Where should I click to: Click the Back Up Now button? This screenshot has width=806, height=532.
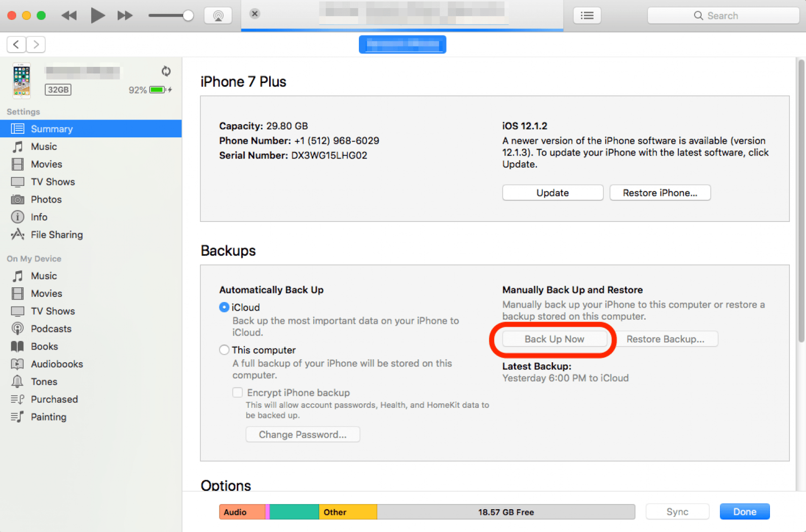coord(554,339)
